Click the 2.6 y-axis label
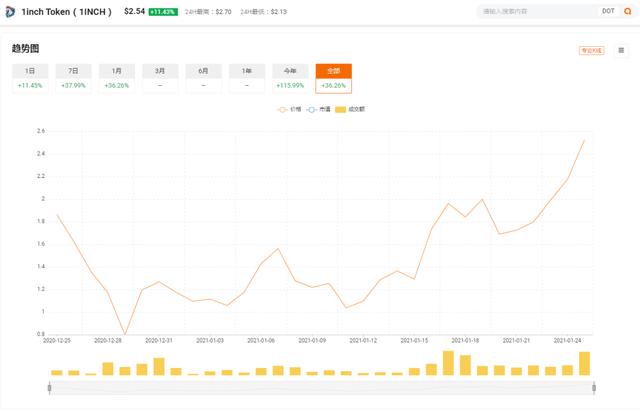This screenshot has width=640, height=411. [41, 131]
